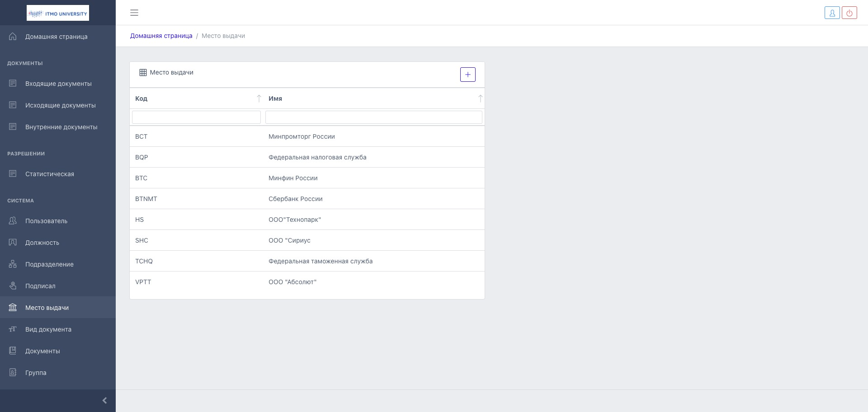Click the ITMO University logo
Screen dimensions: 868x412
click(58, 13)
